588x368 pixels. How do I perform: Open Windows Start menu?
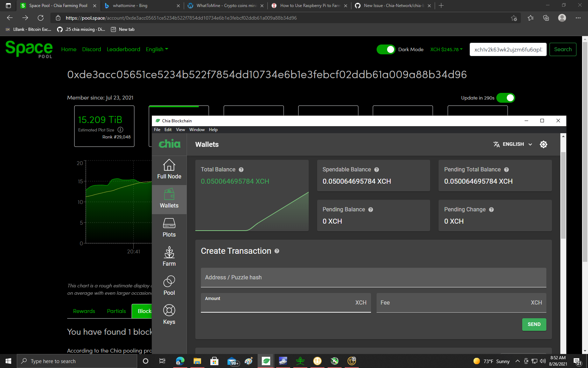(x=8, y=361)
